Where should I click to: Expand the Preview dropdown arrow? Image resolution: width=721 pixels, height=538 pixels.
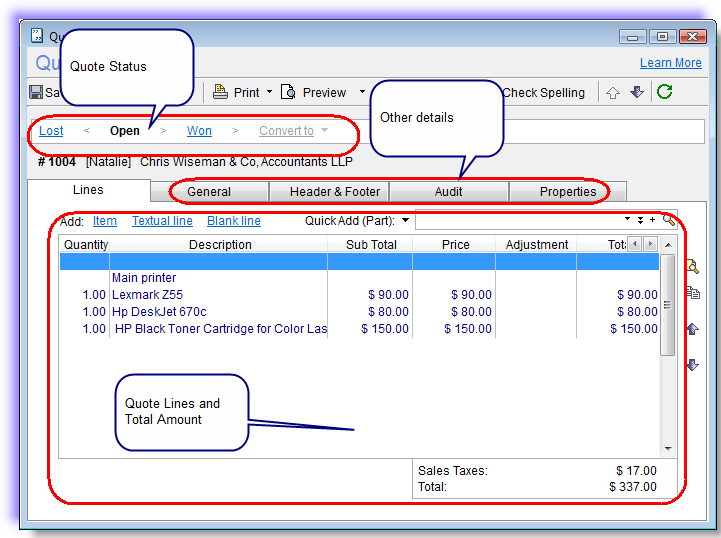(362, 93)
